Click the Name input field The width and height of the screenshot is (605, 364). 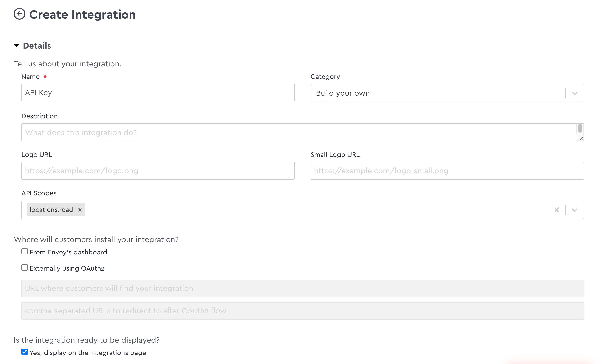pyautogui.click(x=158, y=93)
